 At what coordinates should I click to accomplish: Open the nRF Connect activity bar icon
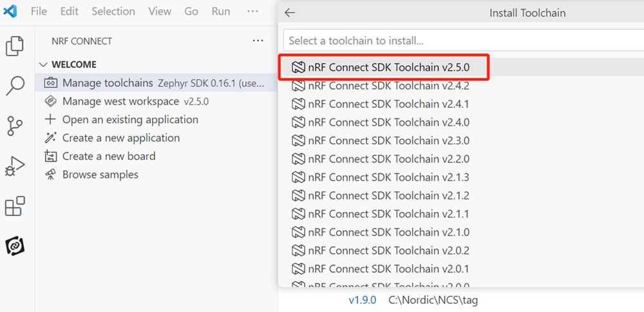(14, 246)
